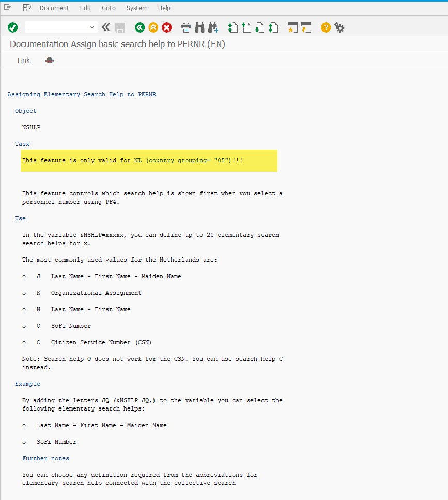This screenshot has width=448, height=500.
Task: Click line 'N Last Name - First Name'
Action: (83, 309)
